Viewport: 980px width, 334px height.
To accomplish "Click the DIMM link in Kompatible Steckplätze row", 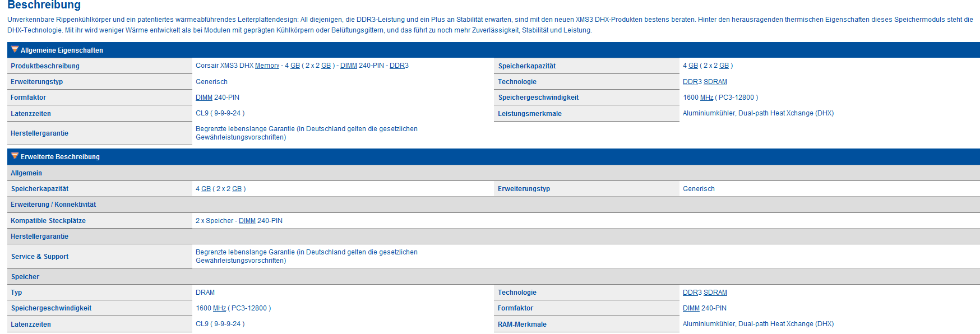I will point(247,221).
